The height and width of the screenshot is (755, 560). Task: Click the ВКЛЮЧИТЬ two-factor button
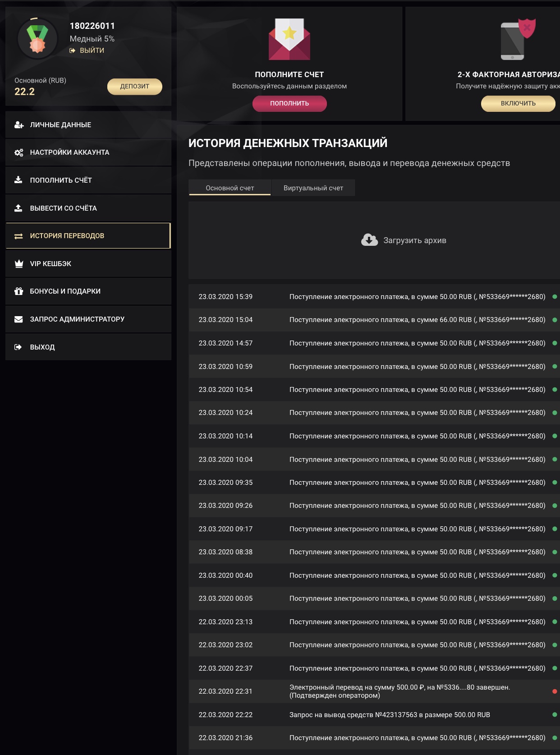518,103
